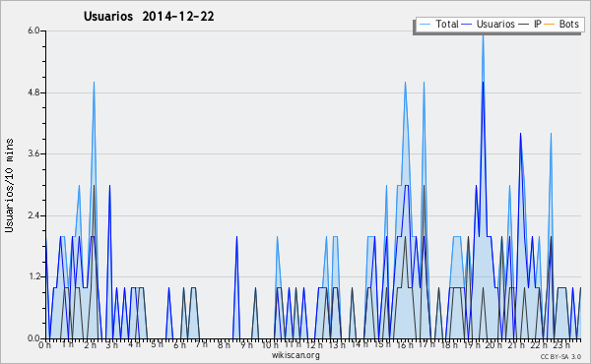Click the 12 h x-axis tick label

pos(313,345)
